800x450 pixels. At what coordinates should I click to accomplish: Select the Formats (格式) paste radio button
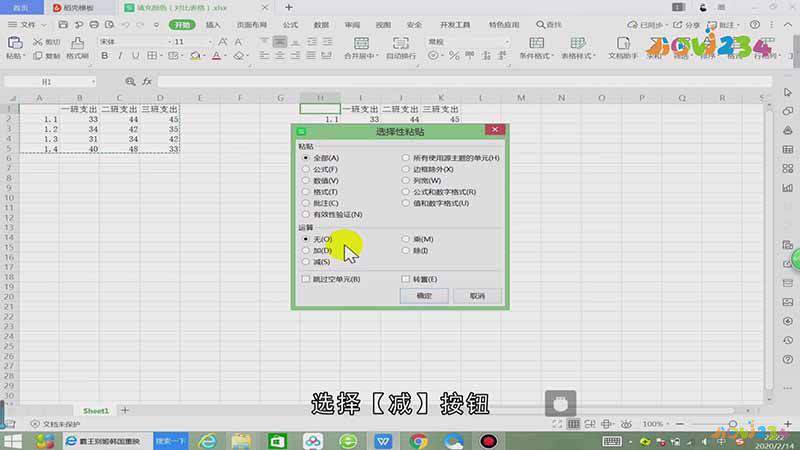click(x=306, y=192)
